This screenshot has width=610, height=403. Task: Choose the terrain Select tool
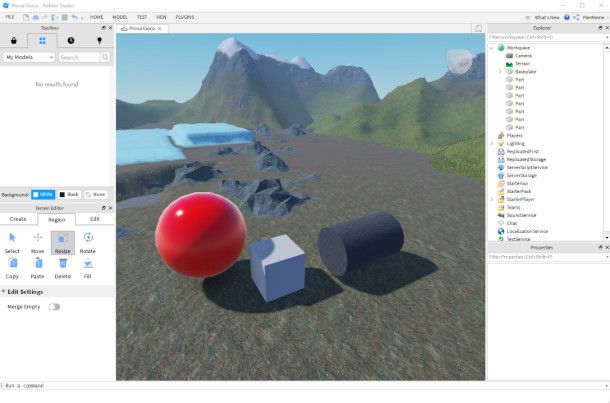pos(12,243)
